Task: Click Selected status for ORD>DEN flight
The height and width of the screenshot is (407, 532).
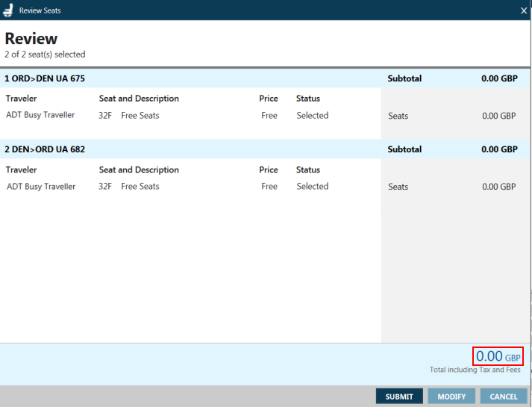Action: click(312, 116)
